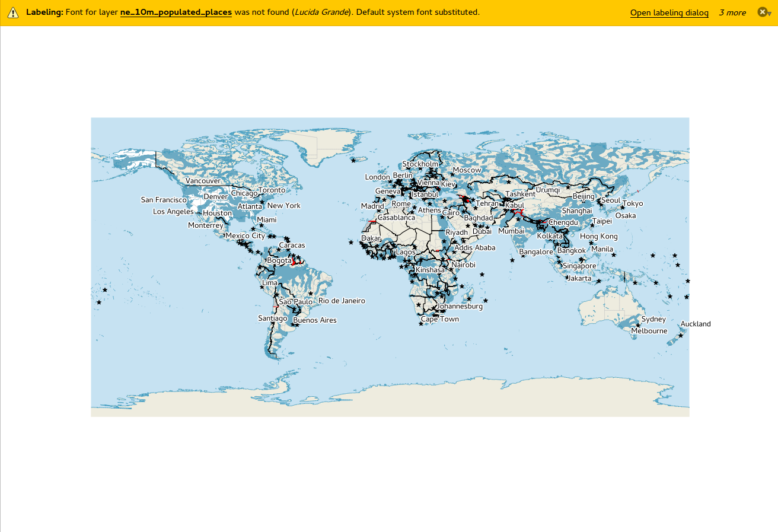The width and height of the screenshot is (778, 532).
Task: Select the Sydney city label
Action: 653,320
